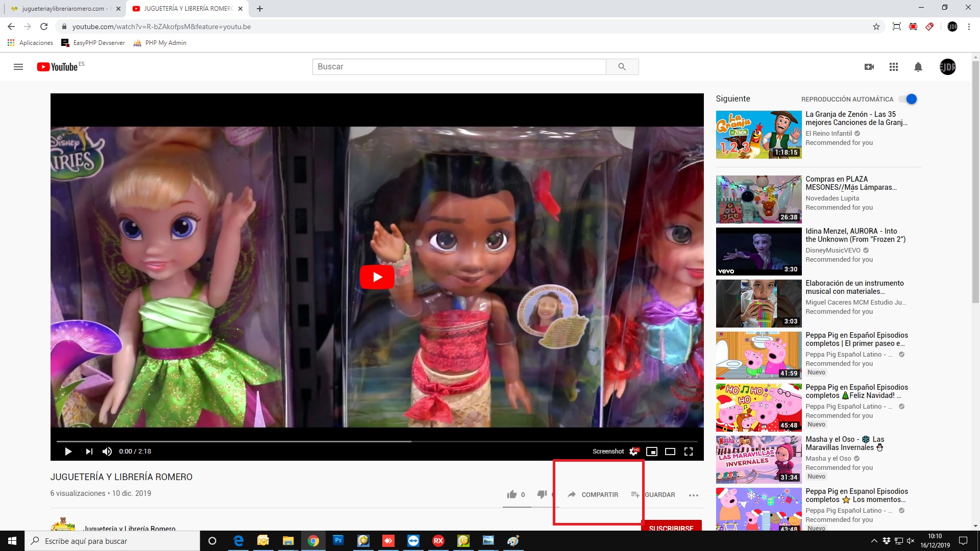Viewport: 980px width, 551px height.
Task: Enable miniplayer mode icon
Action: click(x=652, y=452)
